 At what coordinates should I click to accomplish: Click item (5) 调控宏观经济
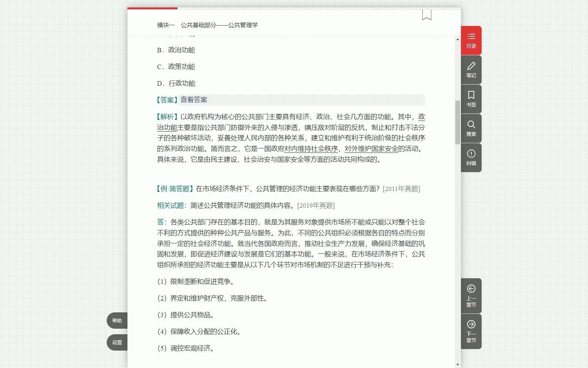(x=186, y=348)
